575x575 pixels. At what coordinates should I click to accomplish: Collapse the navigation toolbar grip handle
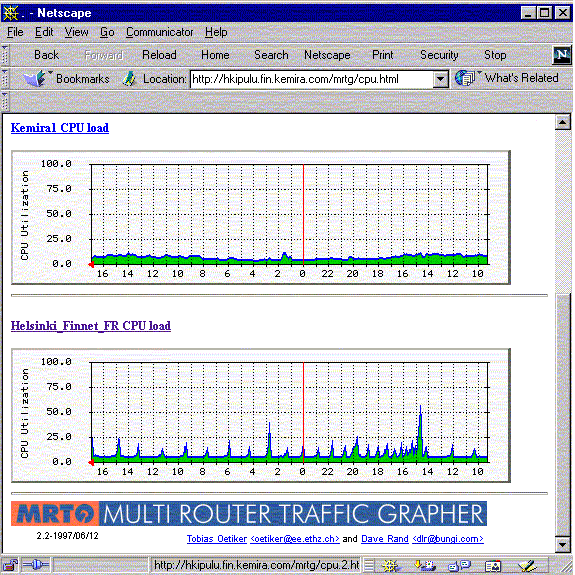[x=5, y=55]
